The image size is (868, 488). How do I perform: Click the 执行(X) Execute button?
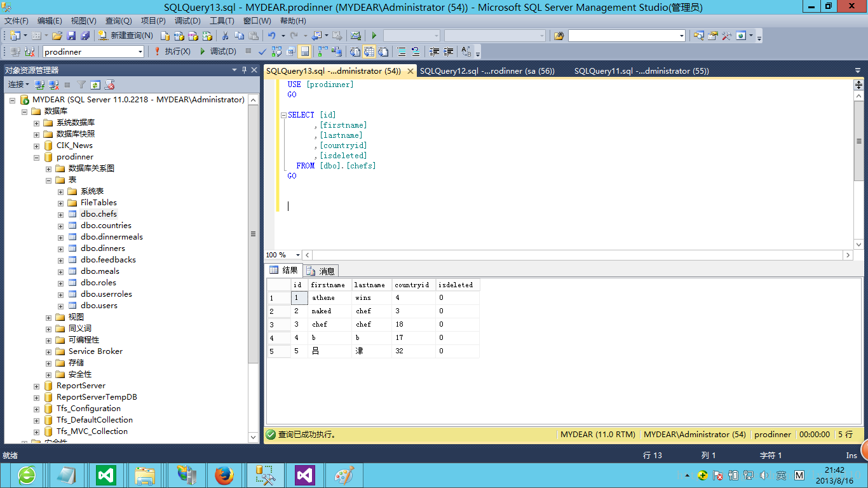[172, 51]
